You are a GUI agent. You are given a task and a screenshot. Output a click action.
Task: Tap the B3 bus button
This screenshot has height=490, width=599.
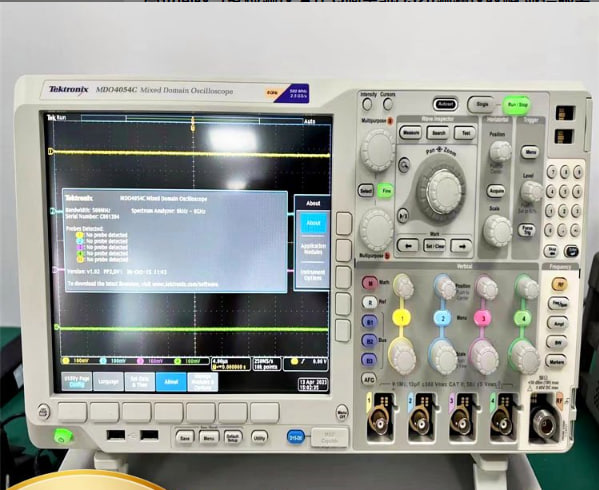[x=369, y=360]
